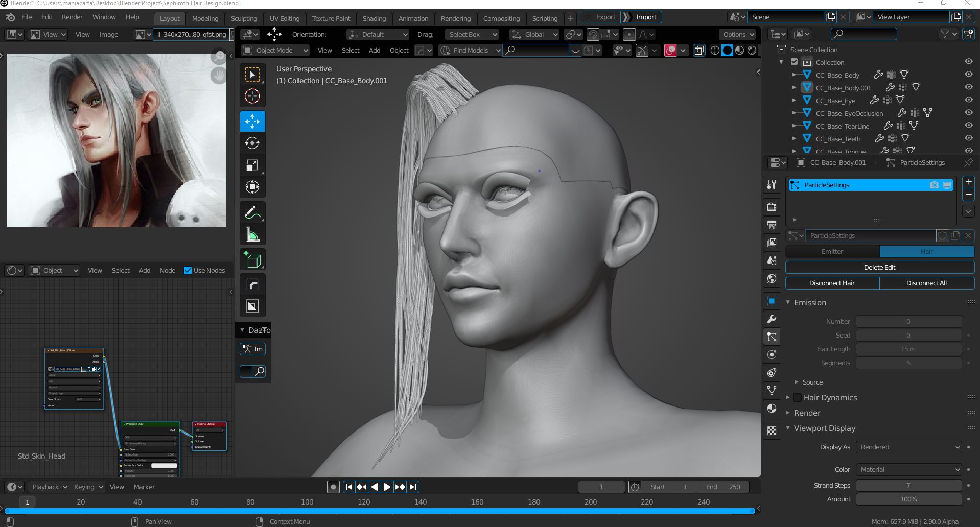
Task: Open Modifier properties wrench tab
Action: pos(772,319)
